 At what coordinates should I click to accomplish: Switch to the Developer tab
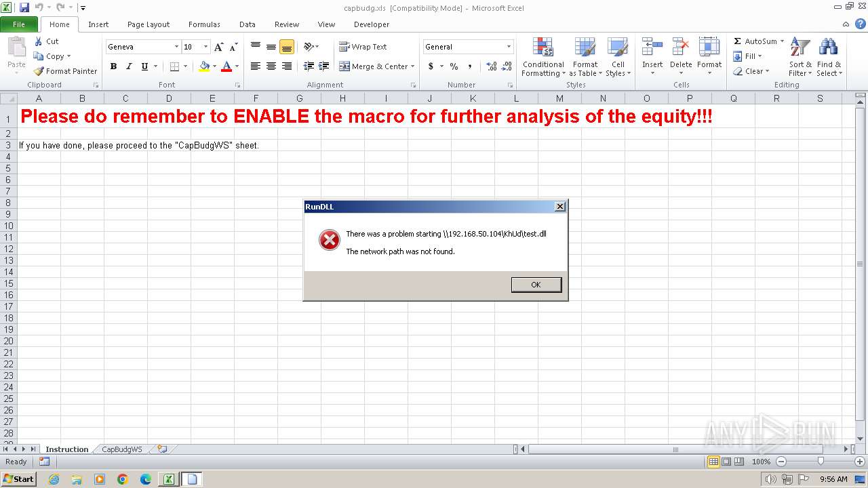point(372,24)
